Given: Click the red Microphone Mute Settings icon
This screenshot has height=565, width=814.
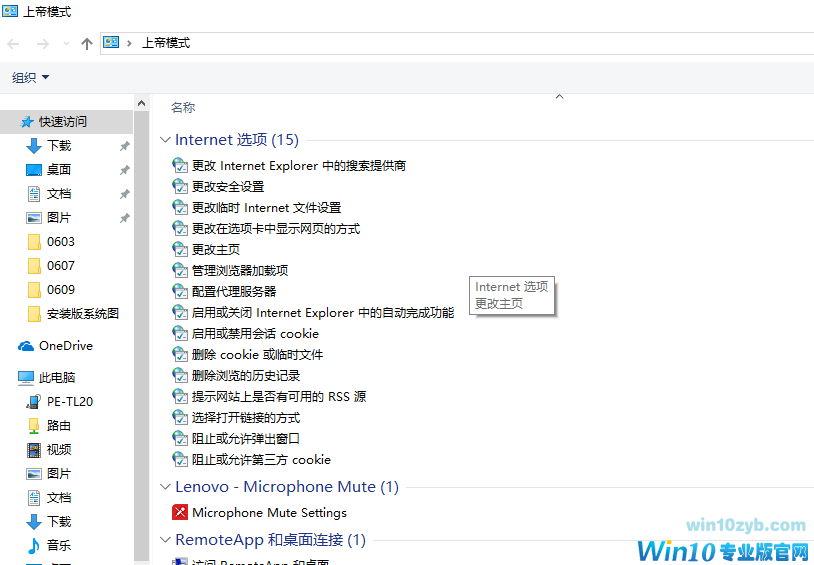Looking at the screenshot, I should tap(180, 513).
